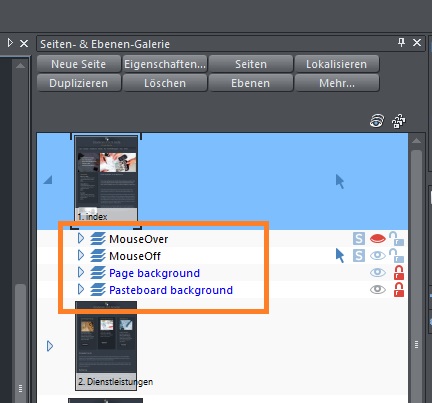The width and height of the screenshot is (432, 403).
Task: Expand the page 2 Dienstleistungen layers
Action: pos(50,346)
